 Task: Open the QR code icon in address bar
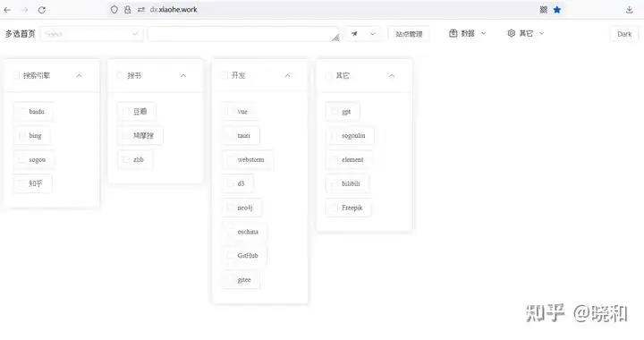(x=544, y=10)
